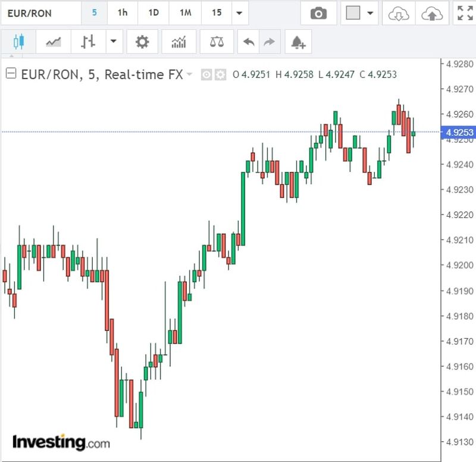
Task: Switch to the area chart style
Action: pyautogui.click(x=53, y=42)
